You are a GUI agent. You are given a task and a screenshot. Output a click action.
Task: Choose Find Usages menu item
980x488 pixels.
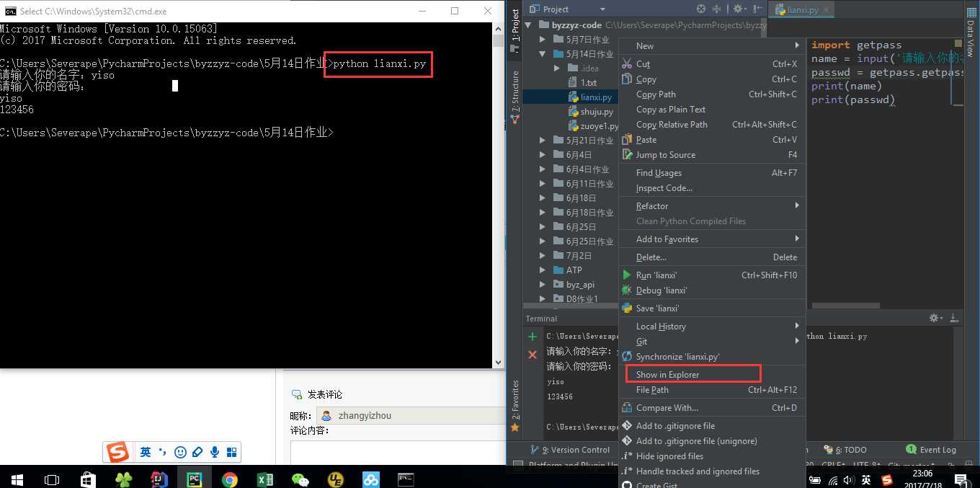(712, 173)
